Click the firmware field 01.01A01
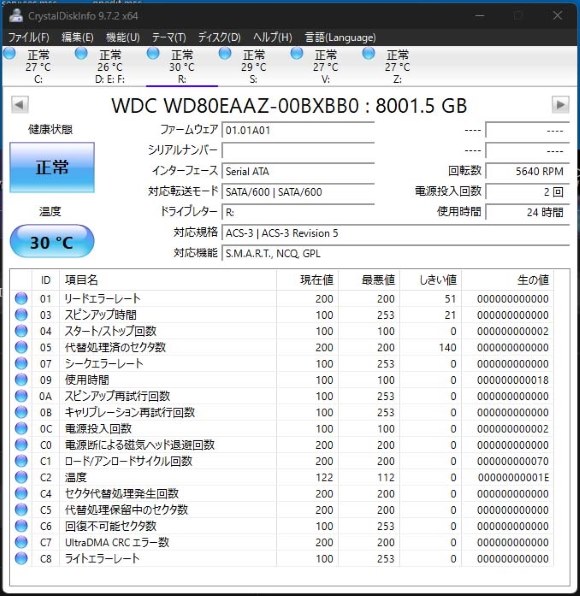580x596 pixels. [298, 130]
